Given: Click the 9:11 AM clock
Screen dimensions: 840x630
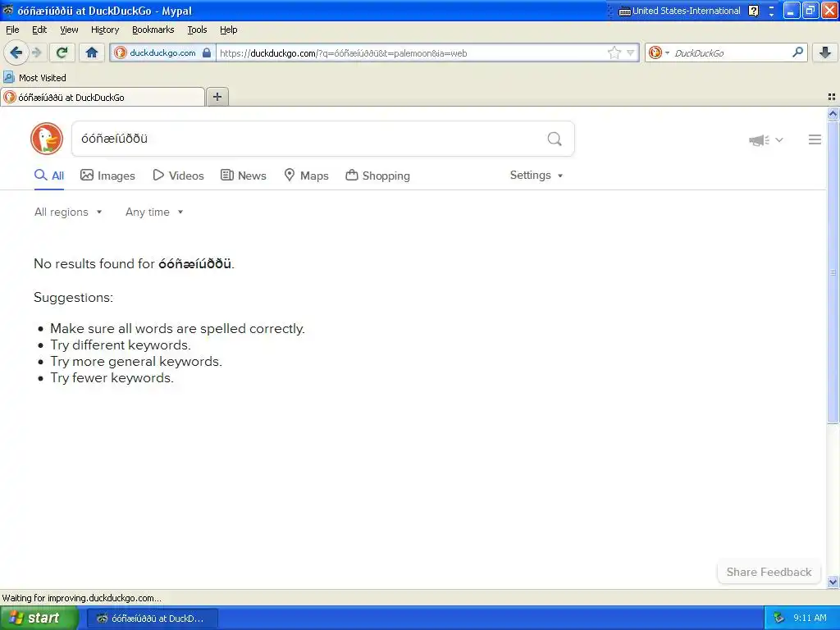Looking at the screenshot, I should [810, 618].
